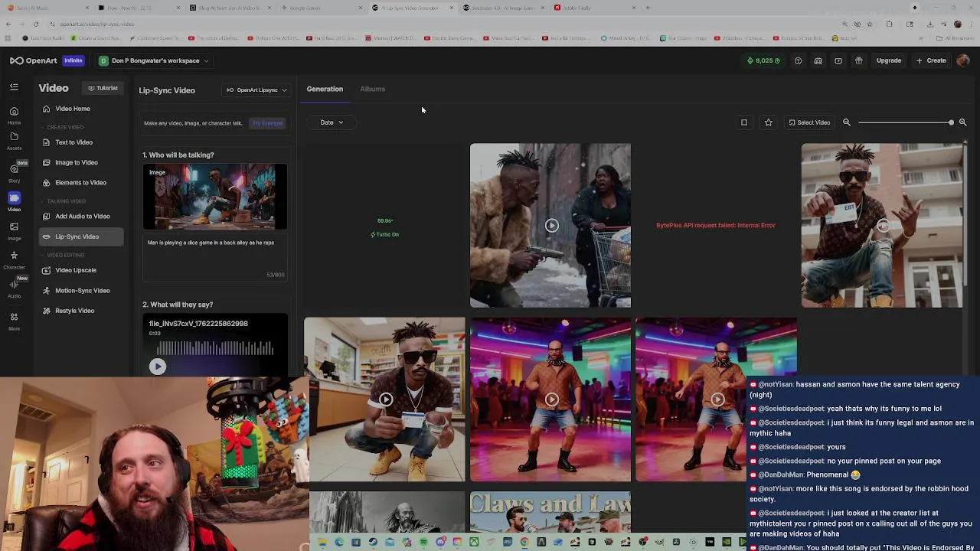Open the help question mark icon
Screen dimensions: 980x551
click(798, 60)
